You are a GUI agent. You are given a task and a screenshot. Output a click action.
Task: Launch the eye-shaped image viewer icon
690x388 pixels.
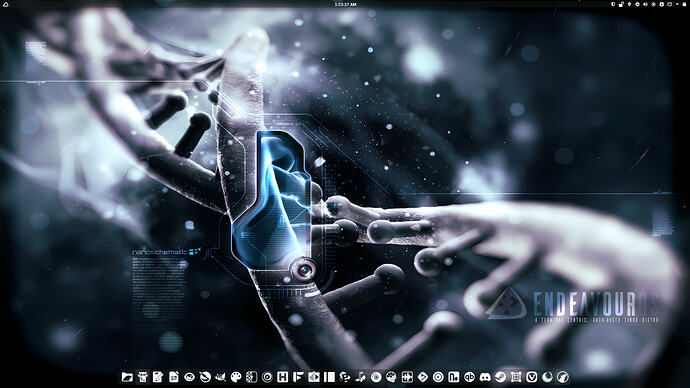pos(189,377)
